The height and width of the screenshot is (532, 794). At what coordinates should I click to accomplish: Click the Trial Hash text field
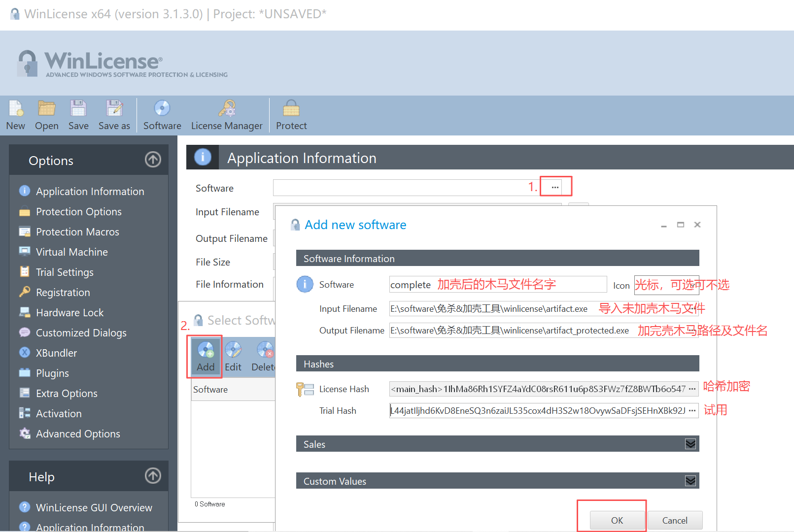pos(538,411)
